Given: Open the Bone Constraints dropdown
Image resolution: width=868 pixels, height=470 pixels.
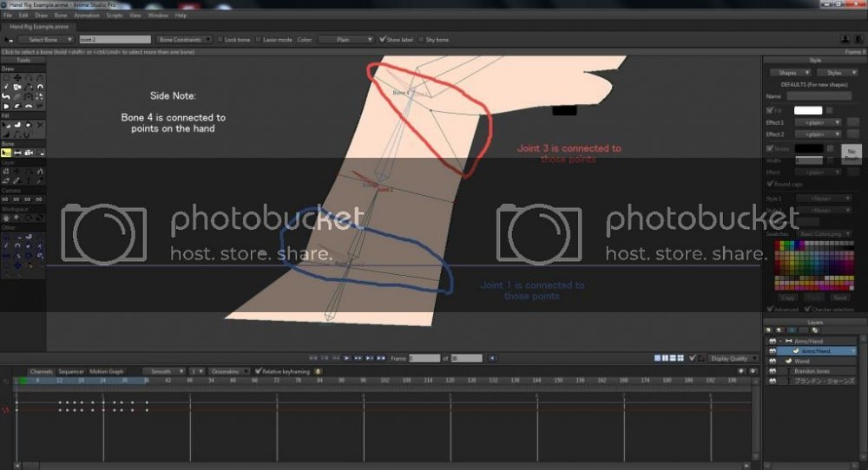Looking at the screenshot, I should tap(184, 39).
